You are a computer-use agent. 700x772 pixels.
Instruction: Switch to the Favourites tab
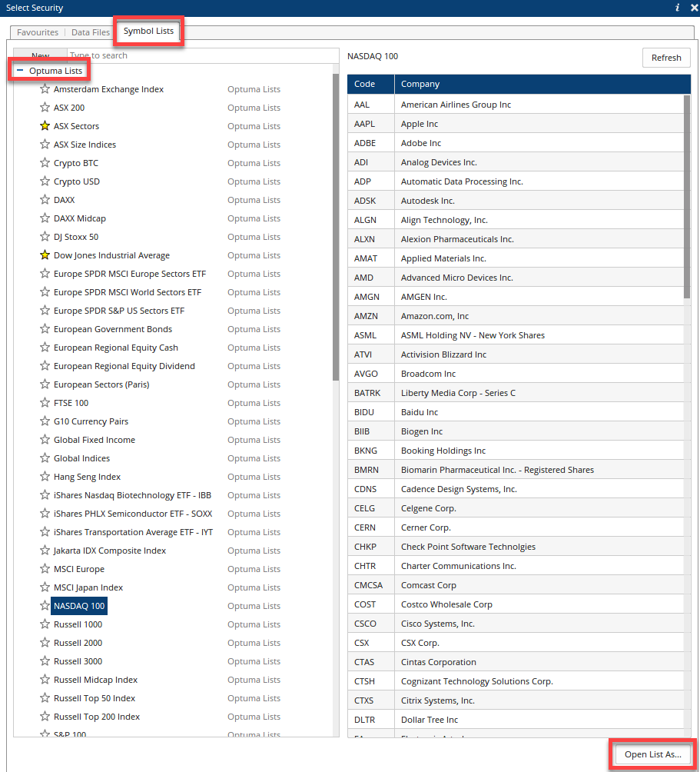(x=38, y=32)
